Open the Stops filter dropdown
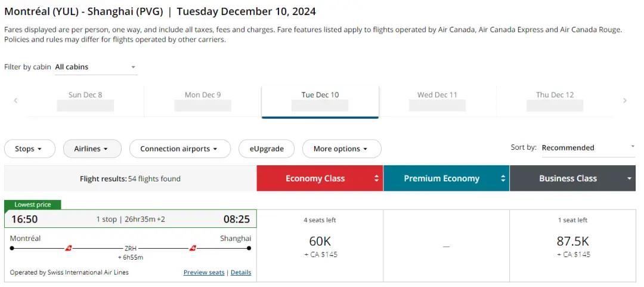 pos(29,149)
